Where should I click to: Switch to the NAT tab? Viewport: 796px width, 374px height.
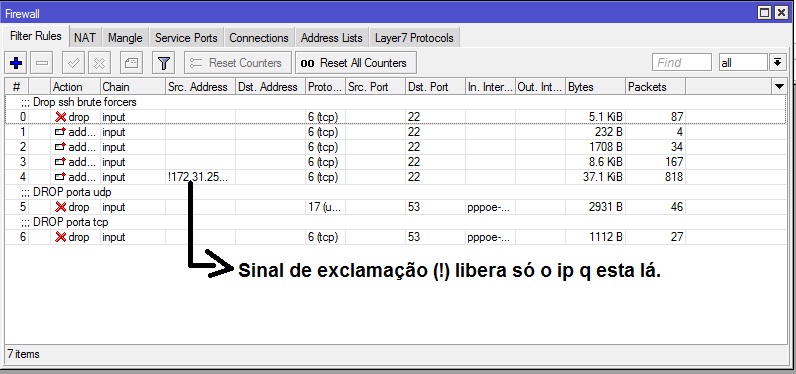point(84,38)
